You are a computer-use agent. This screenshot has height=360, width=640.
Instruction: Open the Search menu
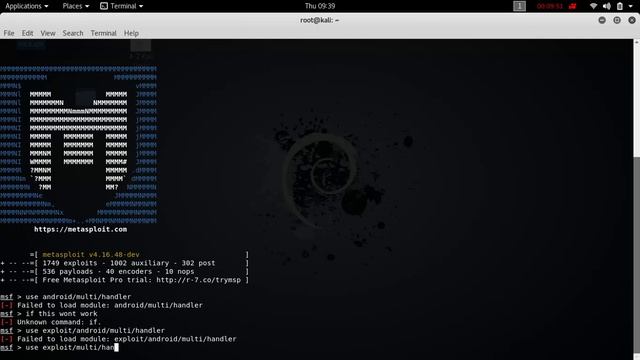73,33
